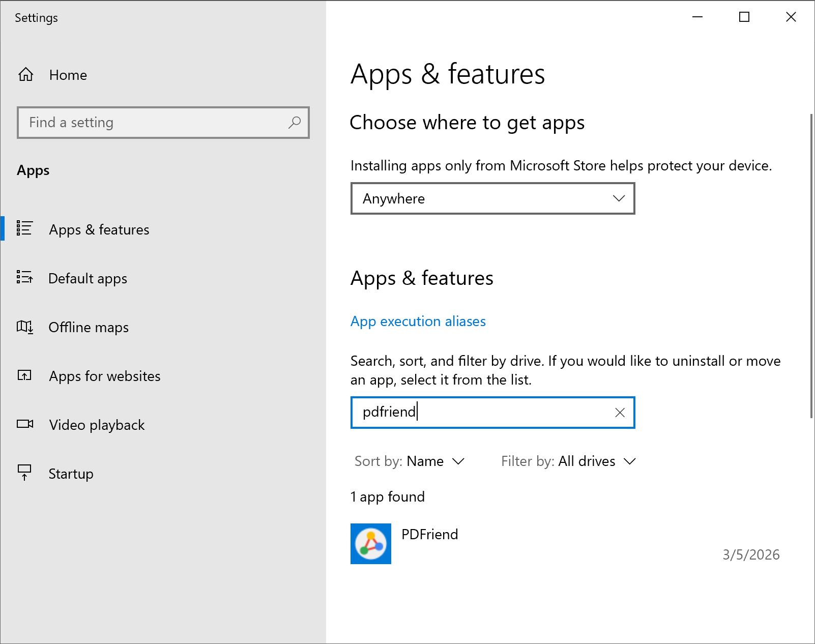815x644 pixels.
Task: Select the PDFriend app entry
Action: point(429,535)
